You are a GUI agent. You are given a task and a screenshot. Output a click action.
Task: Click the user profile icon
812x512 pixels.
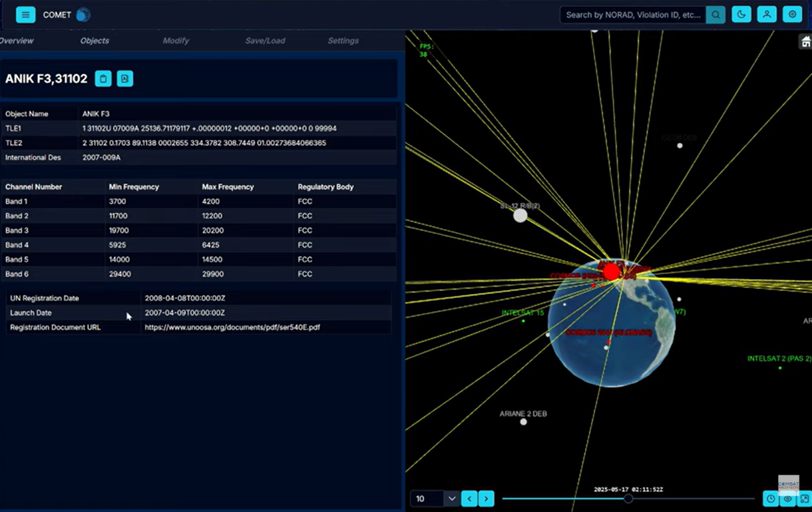(767, 15)
